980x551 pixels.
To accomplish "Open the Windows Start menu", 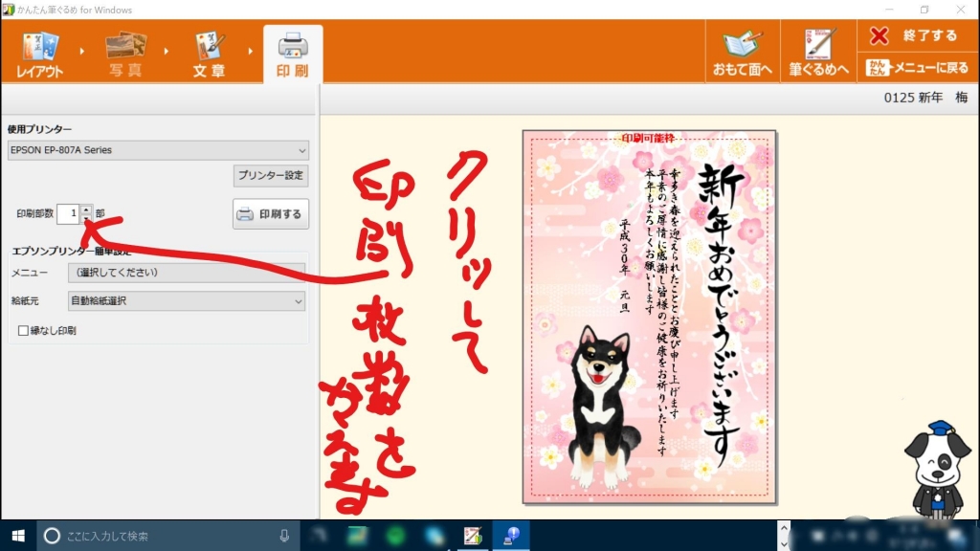I will click(x=18, y=536).
